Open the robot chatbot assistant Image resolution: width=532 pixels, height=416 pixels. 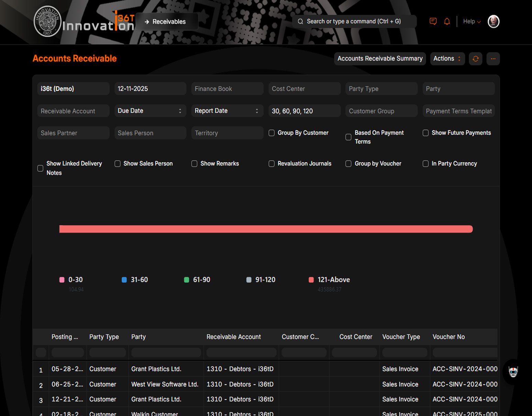coord(513,372)
